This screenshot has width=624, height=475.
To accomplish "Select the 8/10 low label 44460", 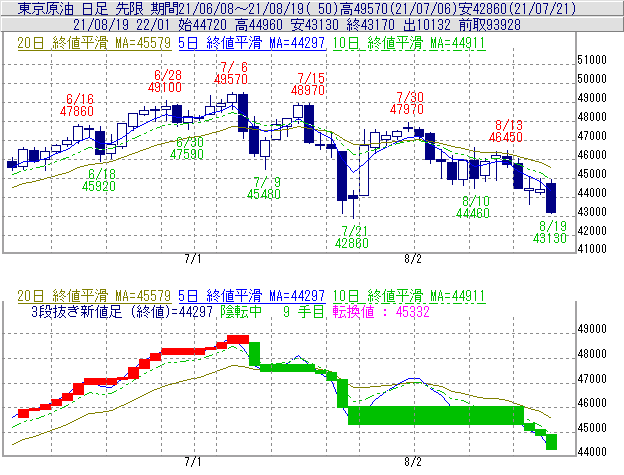I will [x=472, y=212].
